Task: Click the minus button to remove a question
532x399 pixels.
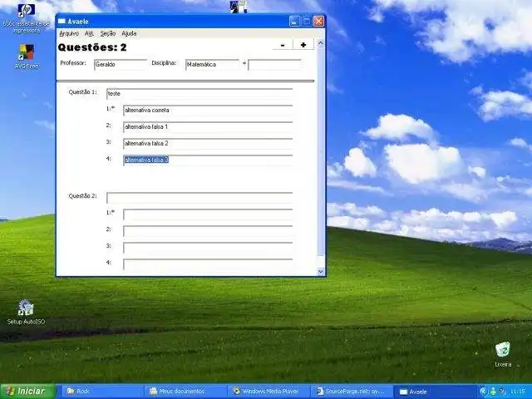Action: 283,45
